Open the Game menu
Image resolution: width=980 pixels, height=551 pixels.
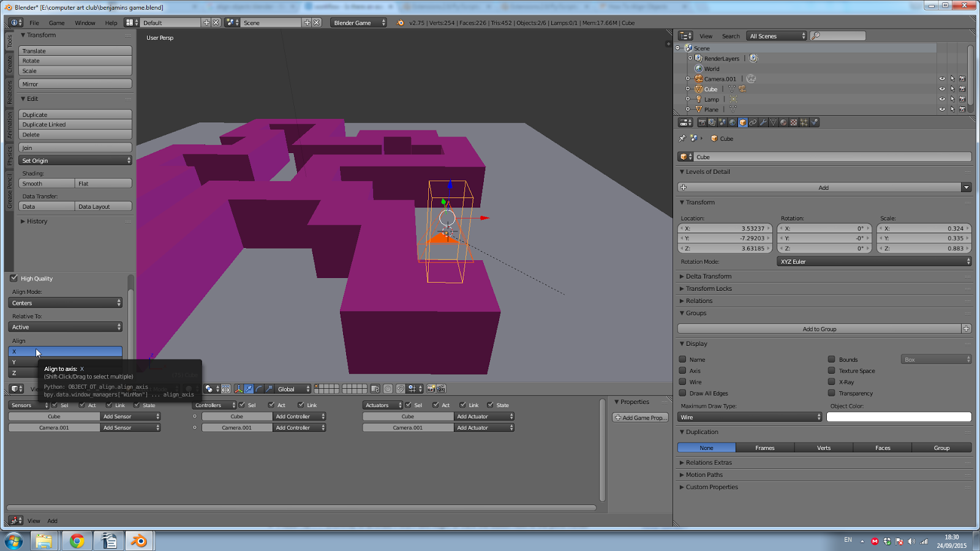56,23
